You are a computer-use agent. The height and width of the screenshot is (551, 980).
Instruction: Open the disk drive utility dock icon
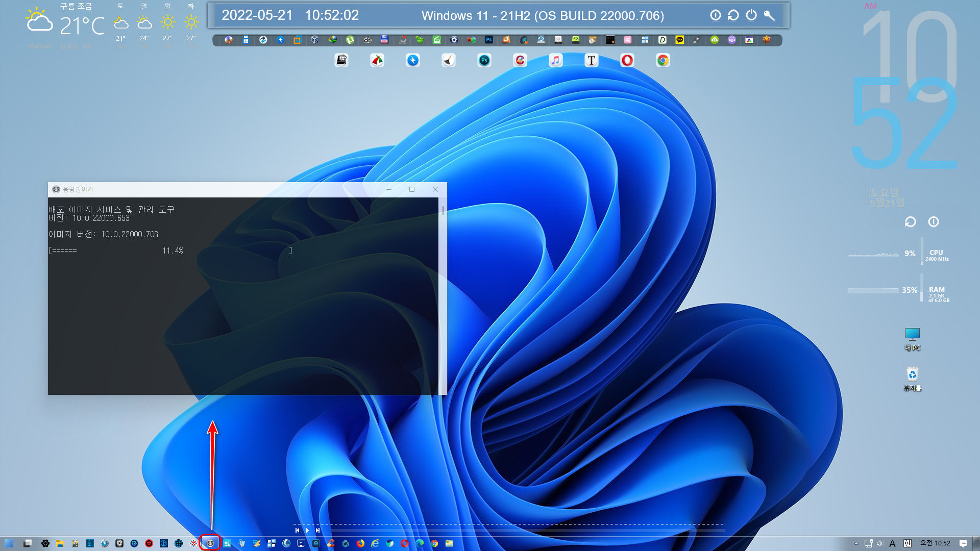(341, 61)
